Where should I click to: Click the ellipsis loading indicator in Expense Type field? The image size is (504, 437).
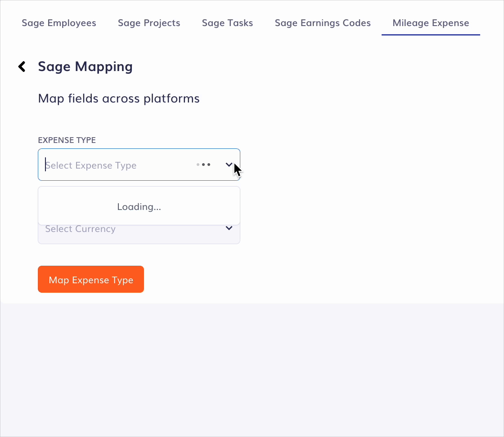click(x=203, y=165)
